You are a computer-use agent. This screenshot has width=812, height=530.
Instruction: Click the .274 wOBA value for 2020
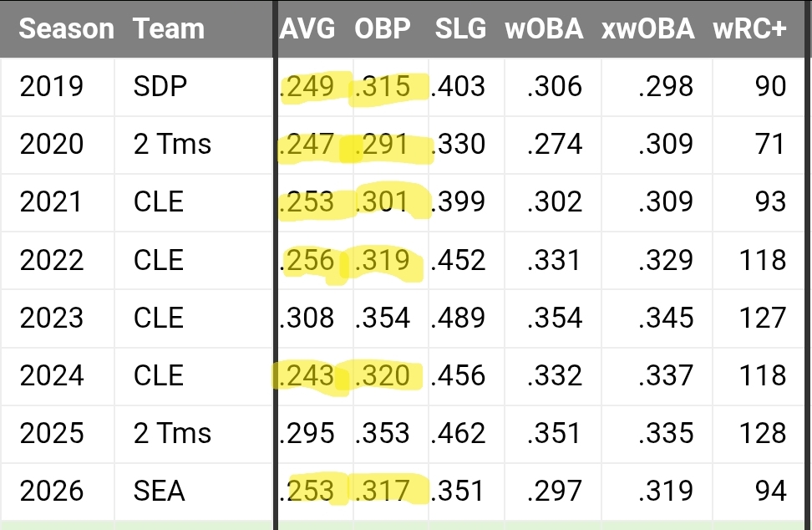[x=555, y=144]
